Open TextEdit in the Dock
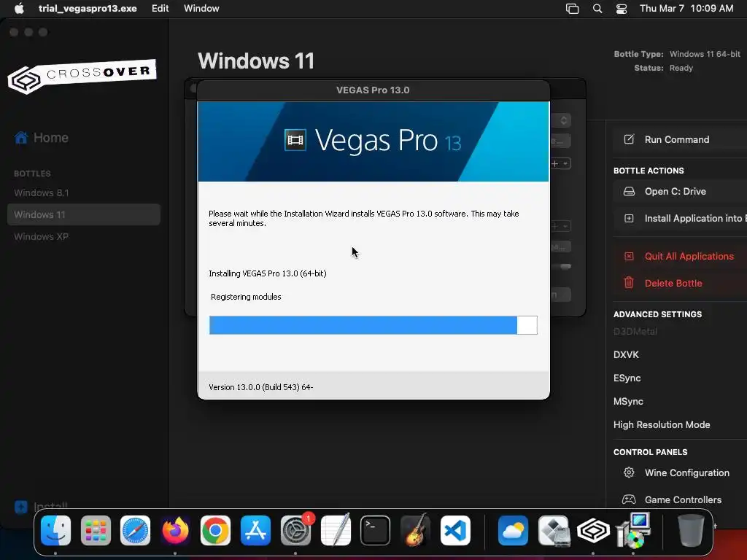The image size is (747, 560). pos(336,530)
